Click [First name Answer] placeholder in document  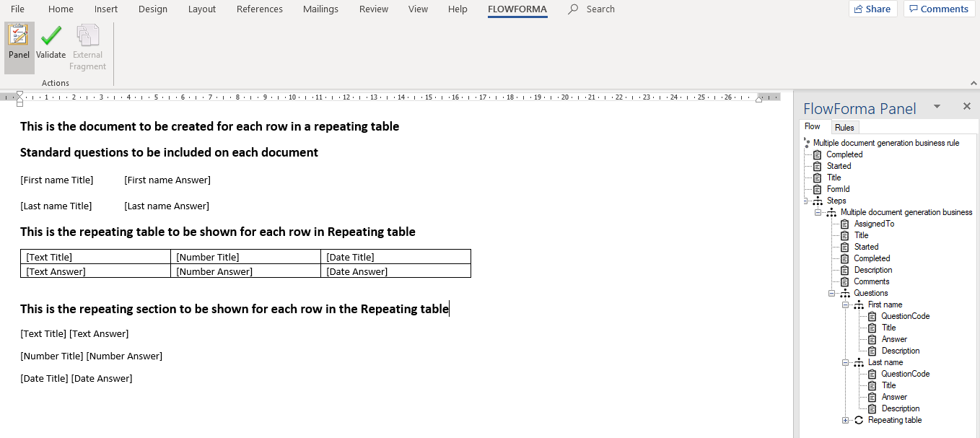pos(167,180)
